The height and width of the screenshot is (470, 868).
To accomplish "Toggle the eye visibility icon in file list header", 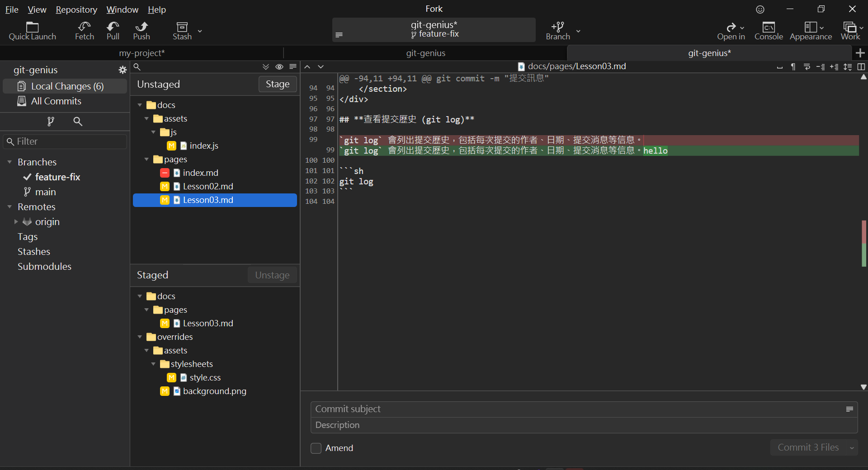I will (x=279, y=67).
